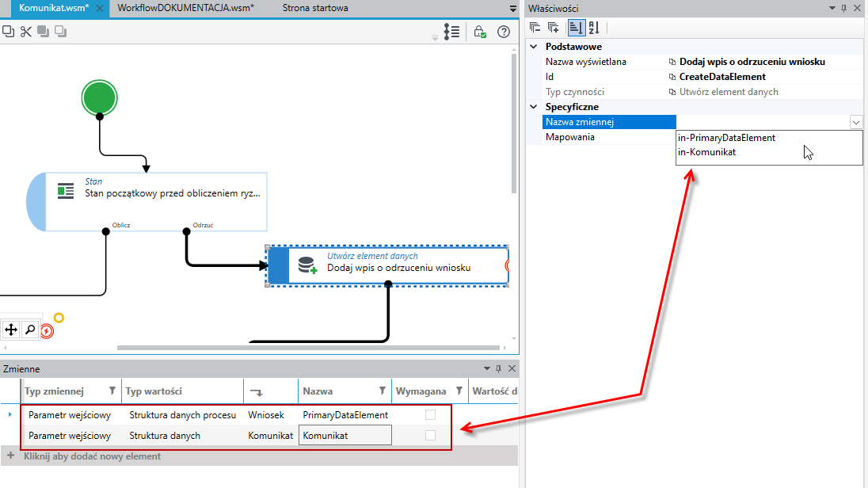Image resolution: width=868 pixels, height=488 pixels.
Task: Select the 'Stan początkowy' state node
Action: (147, 202)
